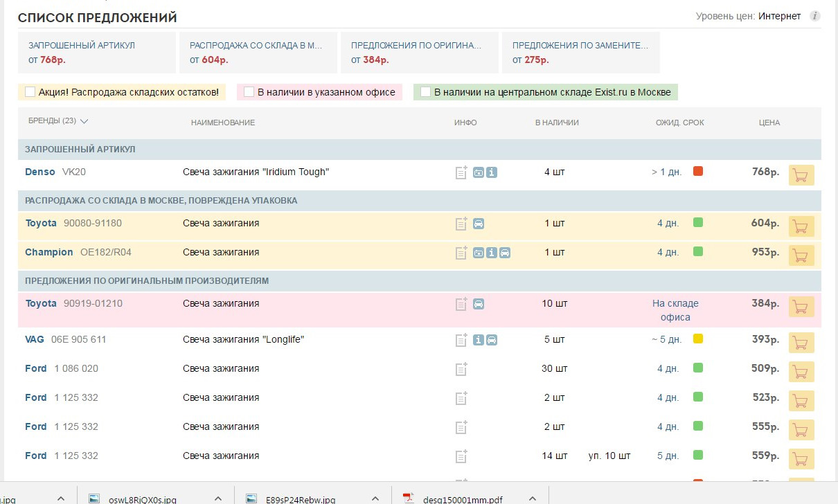Click > 1 дн. delivery term for Denso
Image resolution: width=838 pixels, height=504 pixels.
point(666,172)
